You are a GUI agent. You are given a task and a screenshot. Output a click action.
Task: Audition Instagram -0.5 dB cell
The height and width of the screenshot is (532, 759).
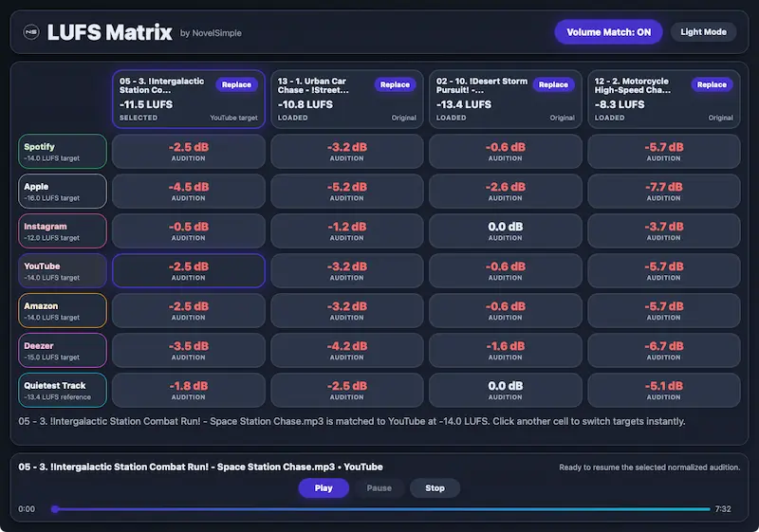(189, 231)
